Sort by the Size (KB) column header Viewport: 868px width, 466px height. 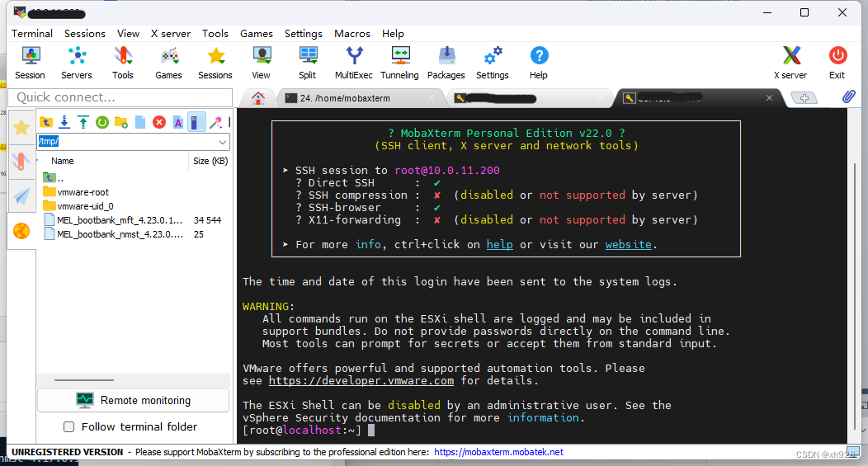210,161
